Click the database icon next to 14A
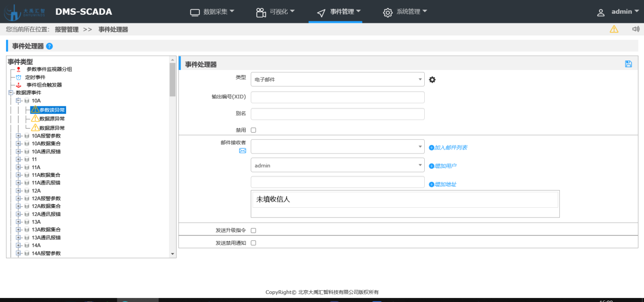Image resolution: width=644 pixels, height=302 pixels. pos(26,245)
